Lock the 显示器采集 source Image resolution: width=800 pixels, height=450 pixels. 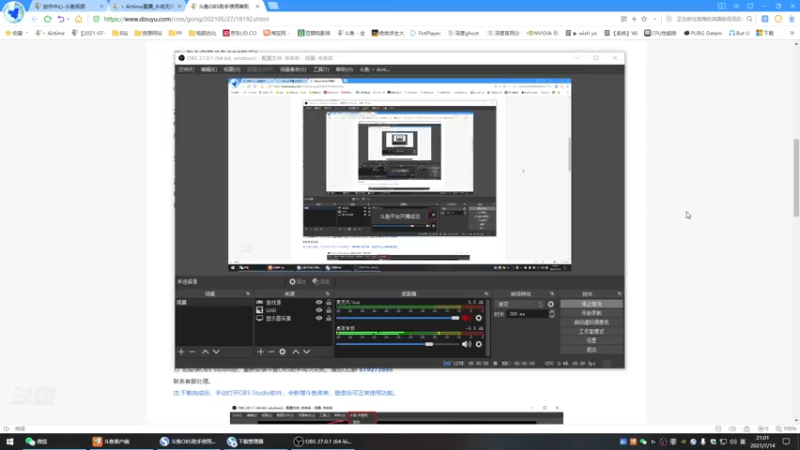[x=329, y=318]
